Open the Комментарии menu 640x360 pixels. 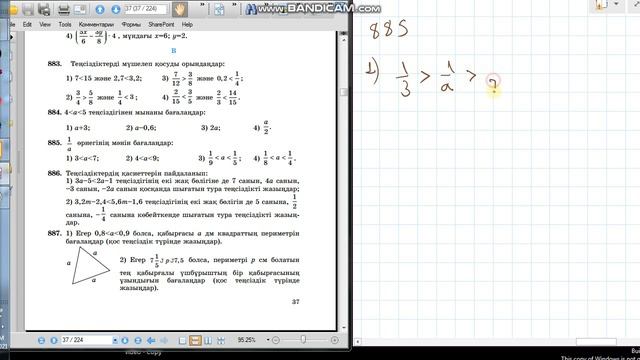tap(96, 24)
